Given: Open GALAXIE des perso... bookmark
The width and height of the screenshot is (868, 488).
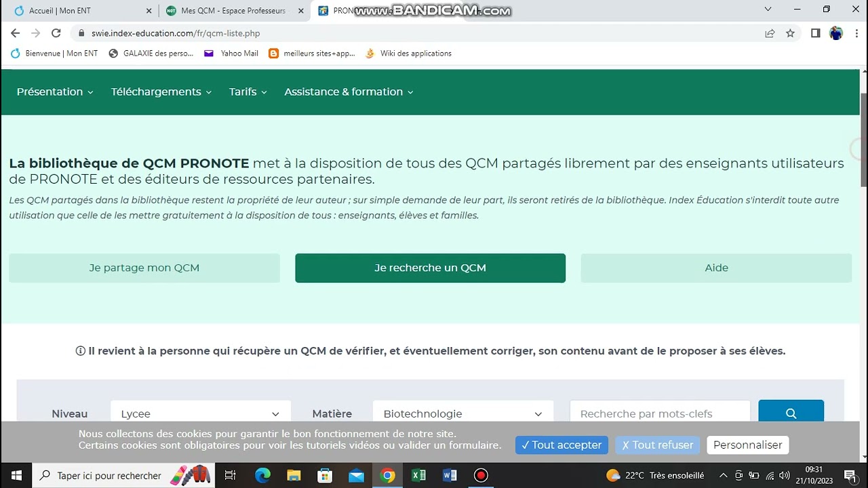Looking at the screenshot, I should 151,54.
